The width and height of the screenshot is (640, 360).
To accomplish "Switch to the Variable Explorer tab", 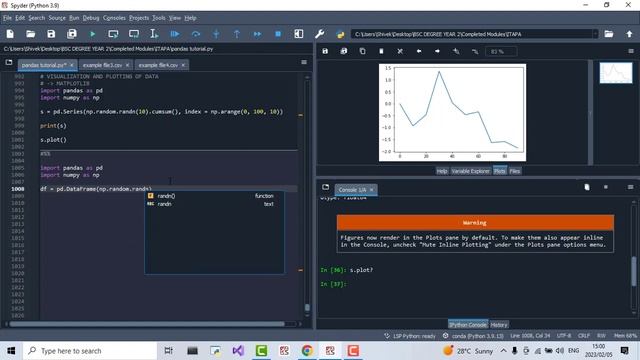I will [470, 171].
